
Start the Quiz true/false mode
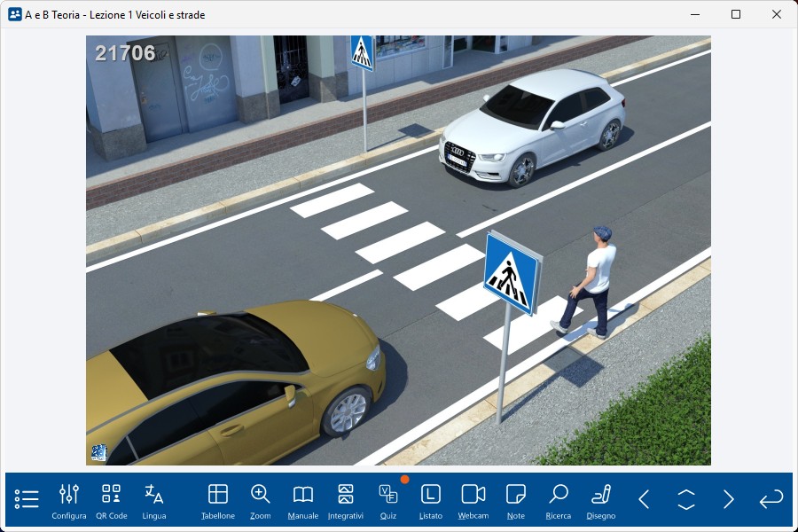click(x=388, y=501)
